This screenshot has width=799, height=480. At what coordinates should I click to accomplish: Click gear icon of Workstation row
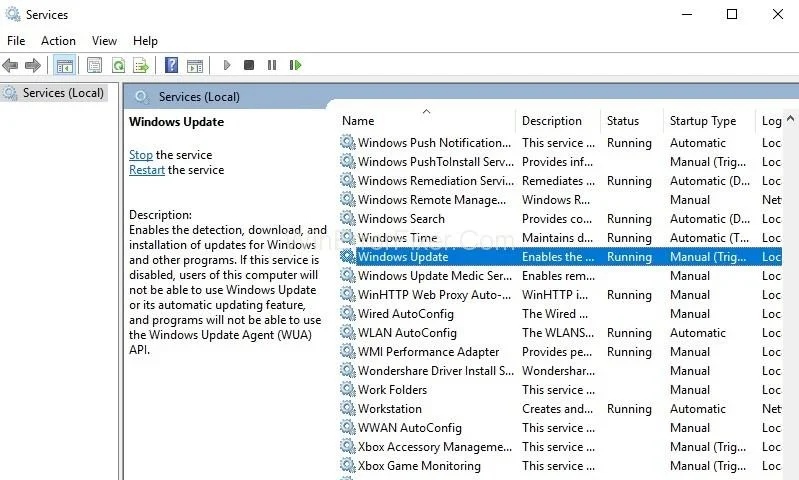(348, 409)
